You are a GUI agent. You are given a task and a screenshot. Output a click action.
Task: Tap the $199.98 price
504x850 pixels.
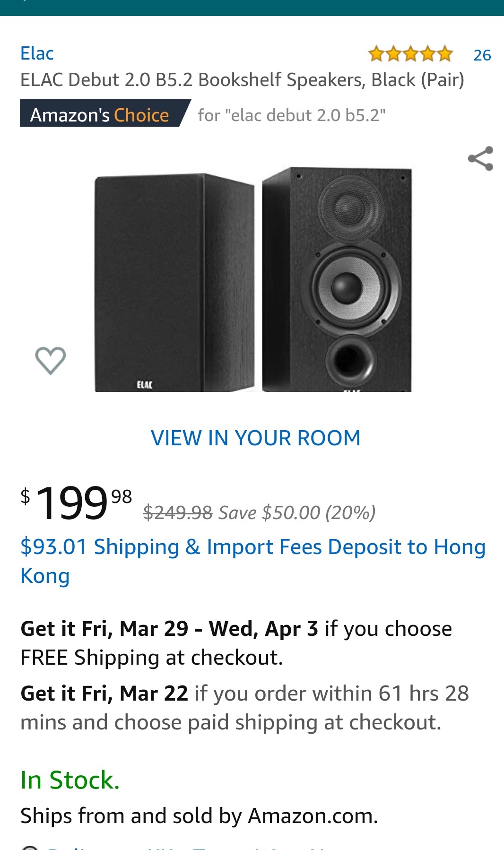point(76,503)
